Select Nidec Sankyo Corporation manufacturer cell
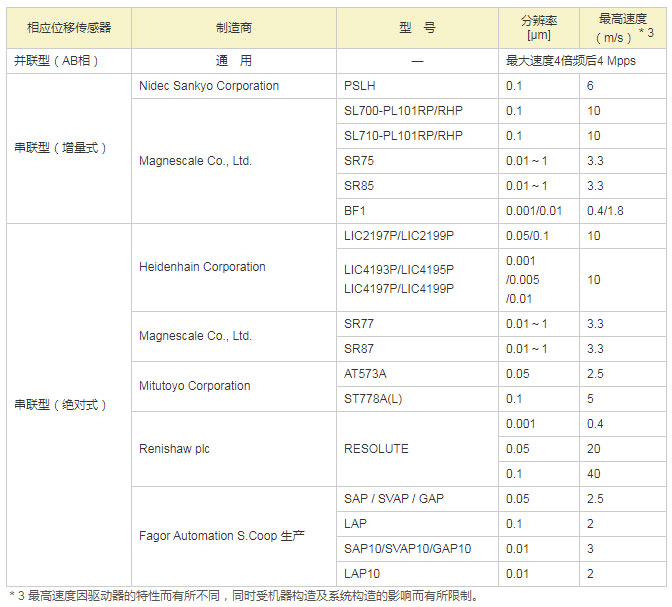 tap(209, 86)
